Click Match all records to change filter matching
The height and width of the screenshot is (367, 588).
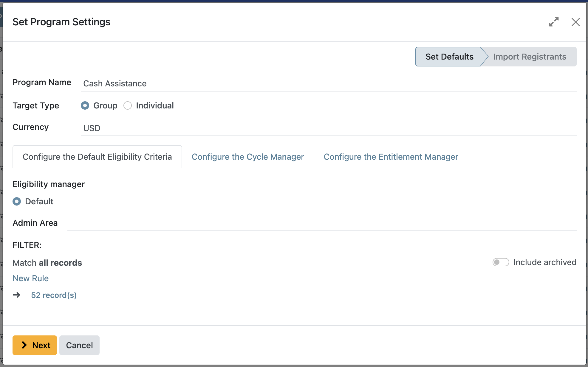coord(47,262)
